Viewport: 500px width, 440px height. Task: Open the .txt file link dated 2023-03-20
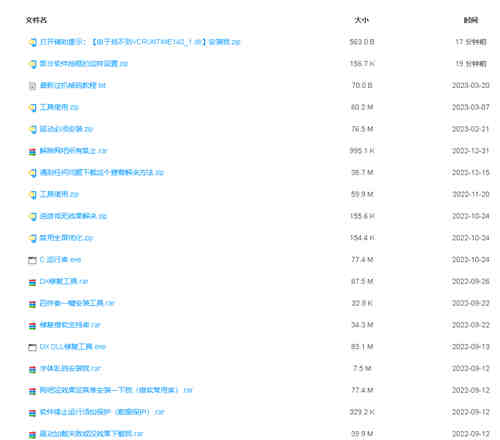[73, 85]
